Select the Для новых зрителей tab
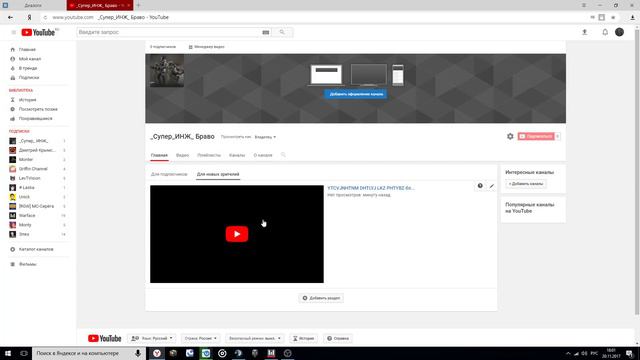Viewport: 640px width, 360px height. click(x=218, y=174)
